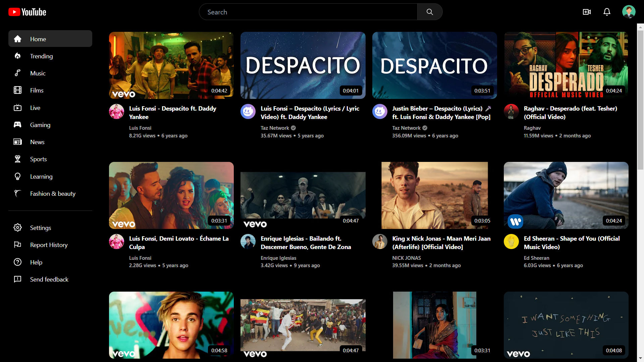Screen dimensions: 644x362
Task: Click the scrollbar down arrow
Action: [x=640, y=358]
